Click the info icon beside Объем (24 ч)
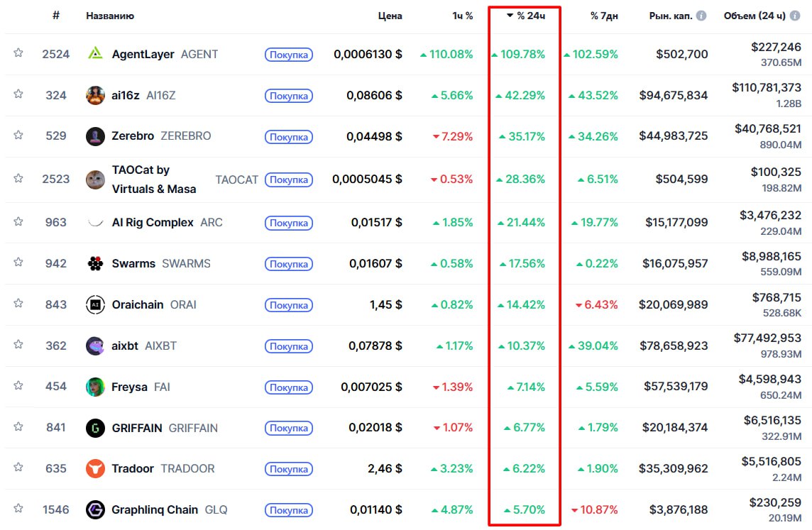The width and height of the screenshot is (812, 530). pos(801,16)
